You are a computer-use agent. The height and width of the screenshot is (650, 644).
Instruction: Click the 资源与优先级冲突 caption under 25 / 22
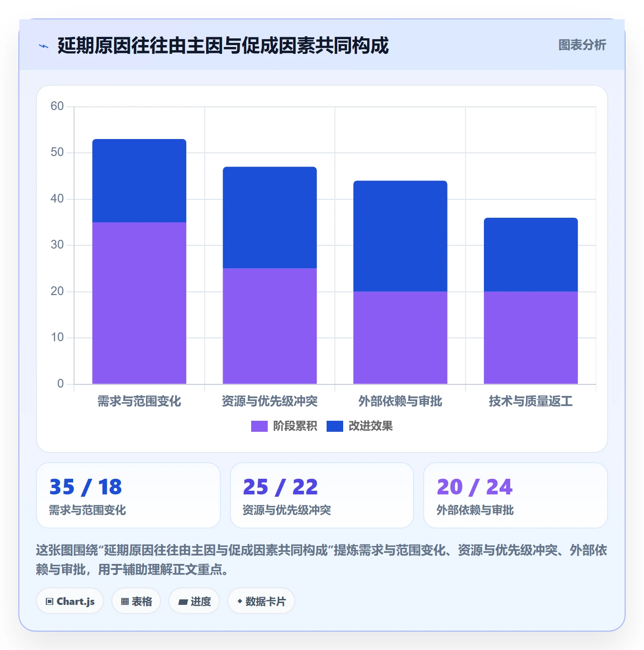coord(287,510)
